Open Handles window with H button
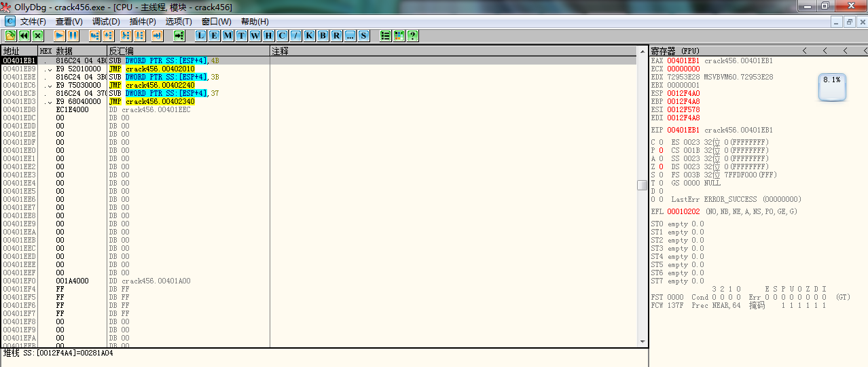The height and width of the screenshot is (367, 868). [x=269, y=35]
